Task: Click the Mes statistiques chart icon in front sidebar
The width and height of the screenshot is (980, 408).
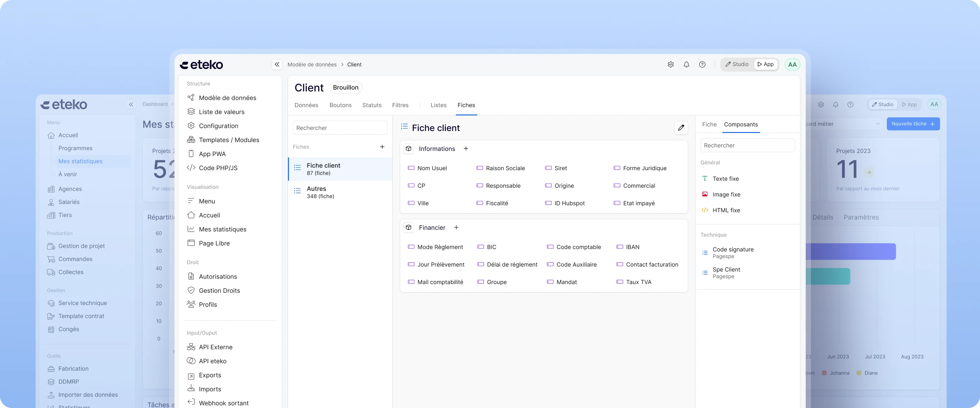Action: [x=191, y=229]
